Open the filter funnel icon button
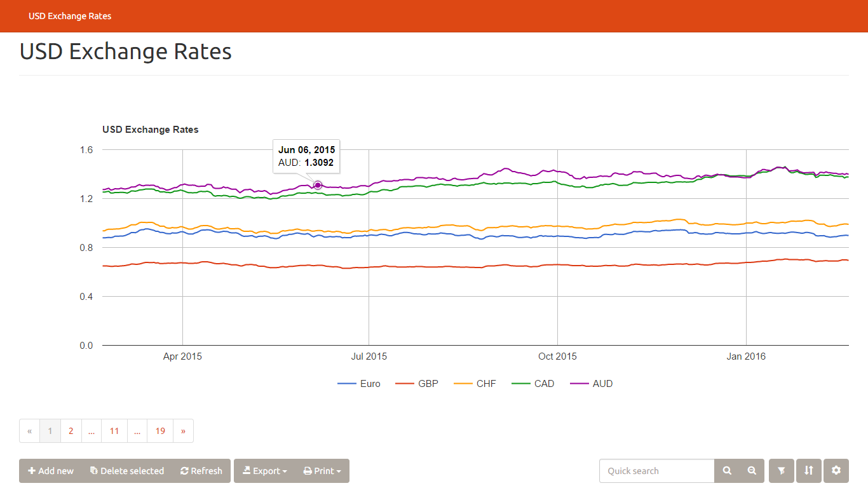868x488 pixels. click(782, 471)
